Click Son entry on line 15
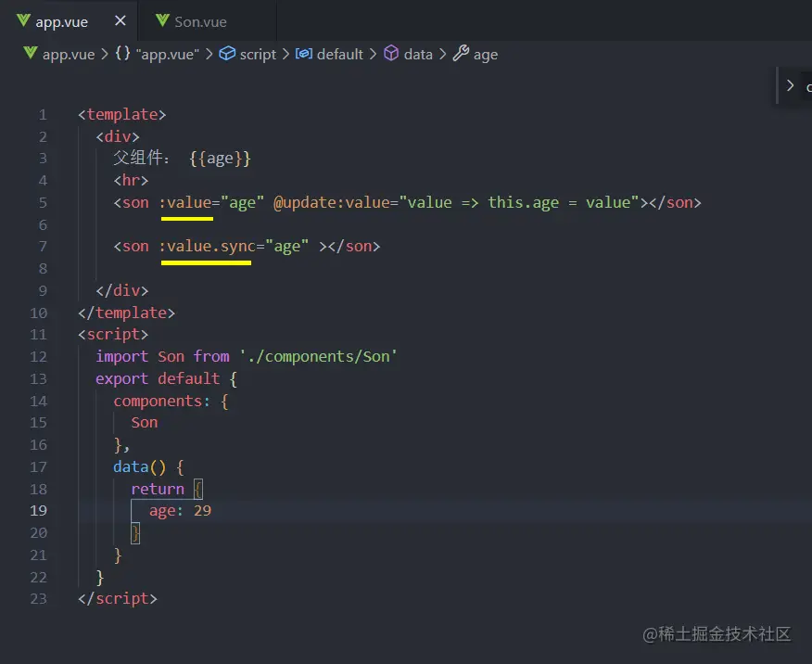 click(x=145, y=423)
